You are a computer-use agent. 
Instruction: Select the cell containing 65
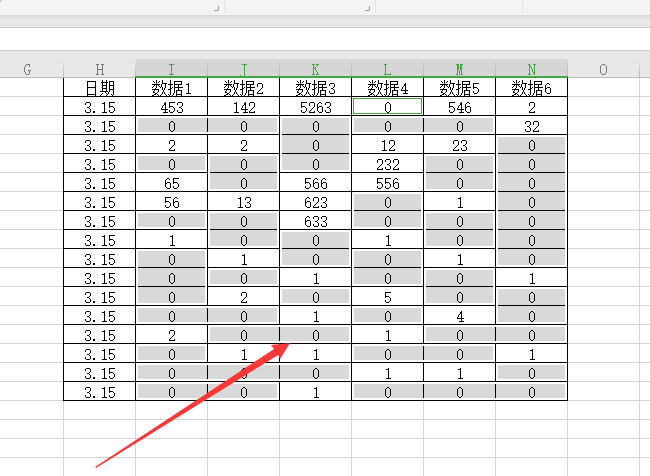pos(171,183)
